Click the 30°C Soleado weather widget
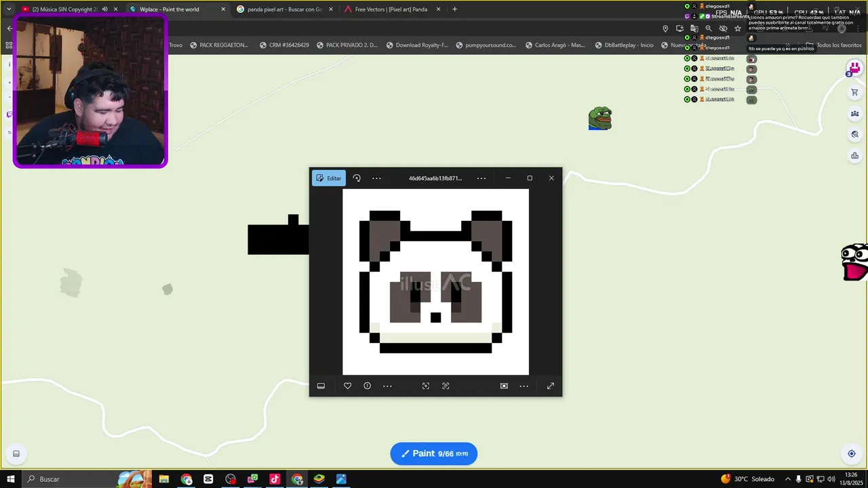This screenshot has width=868, height=488. [x=747, y=479]
